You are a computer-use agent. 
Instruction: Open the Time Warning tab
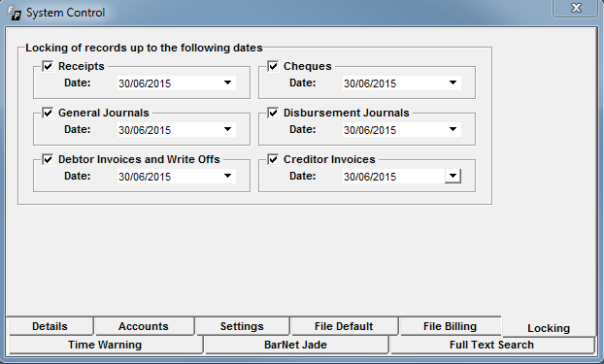click(x=105, y=345)
